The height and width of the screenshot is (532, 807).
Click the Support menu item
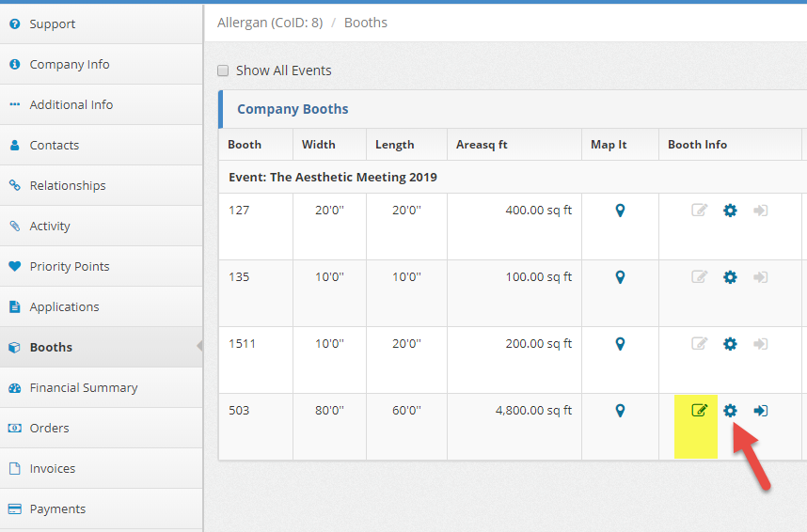(52, 23)
